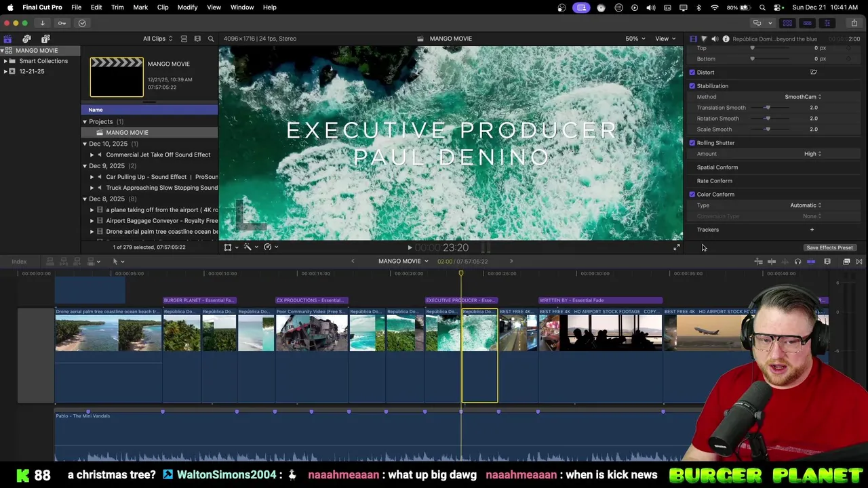Show the Libraries sidebar icon
The image size is (868, 488).
(x=7, y=39)
